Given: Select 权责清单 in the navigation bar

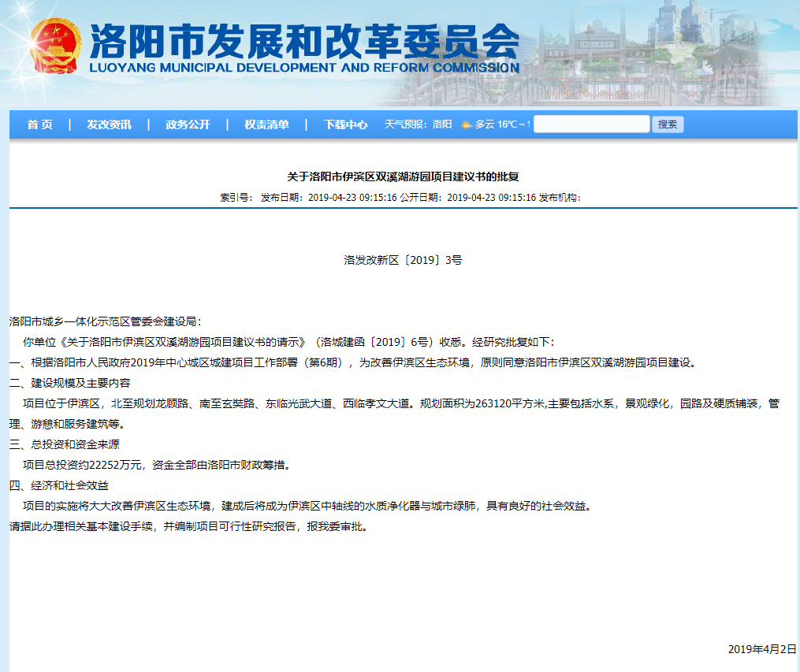Looking at the screenshot, I should pos(266,124).
